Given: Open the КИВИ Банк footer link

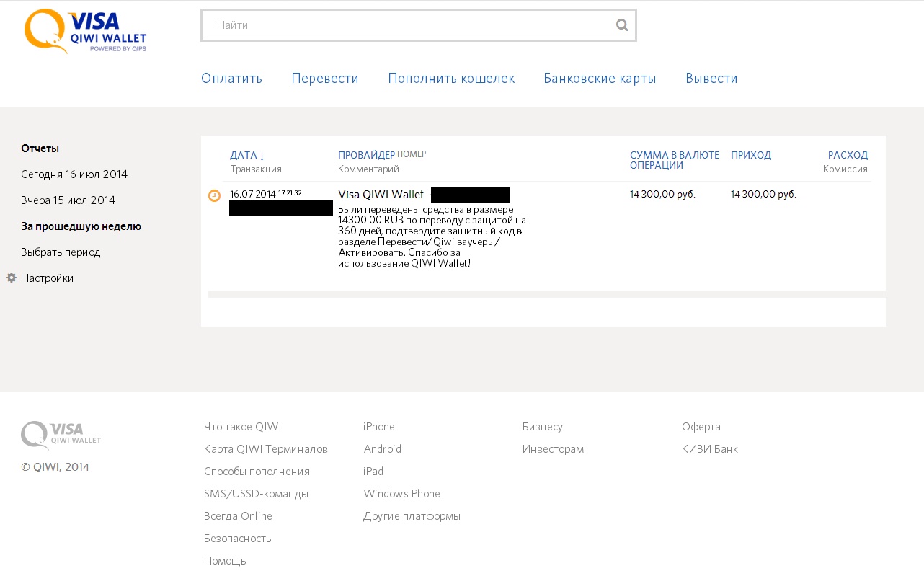Looking at the screenshot, I should coord(710,449).
